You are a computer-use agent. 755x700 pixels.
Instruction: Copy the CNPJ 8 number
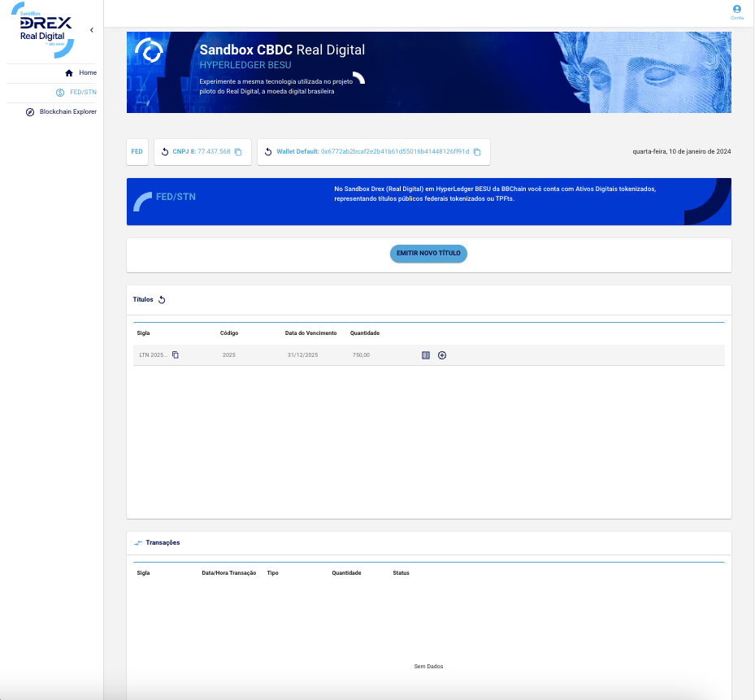(238, 152)
